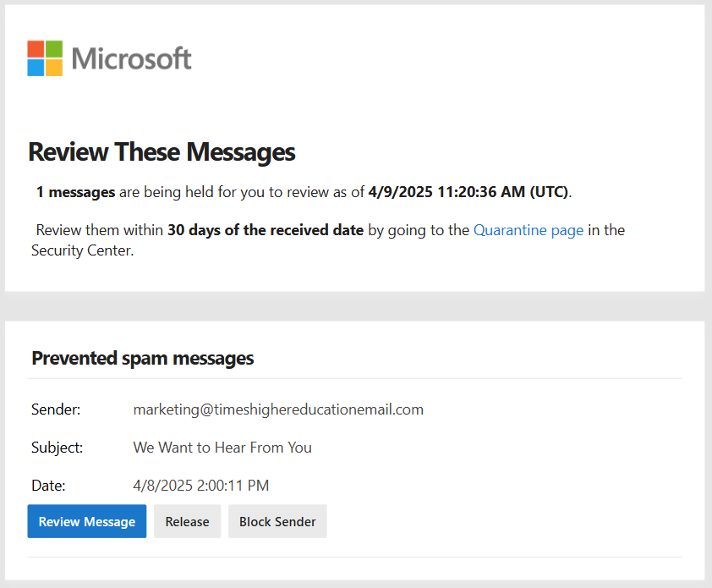Release the quarantined message

point(187,521)
